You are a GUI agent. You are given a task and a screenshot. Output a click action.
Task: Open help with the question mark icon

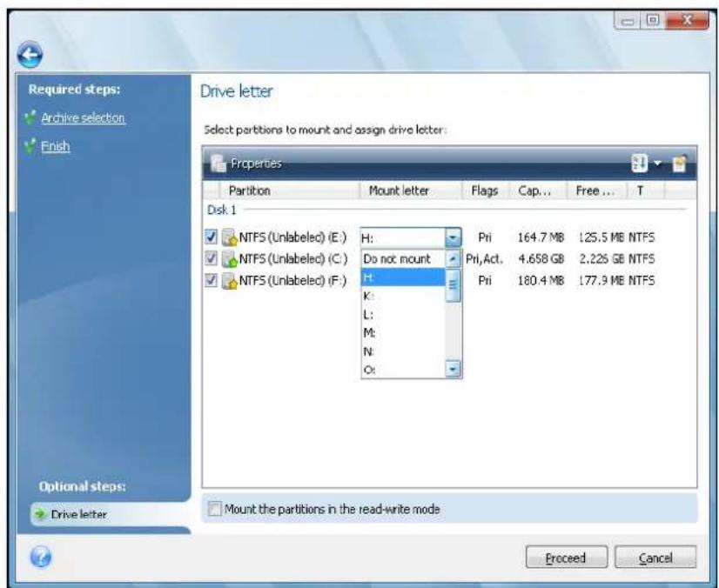[x=40, y=558]
